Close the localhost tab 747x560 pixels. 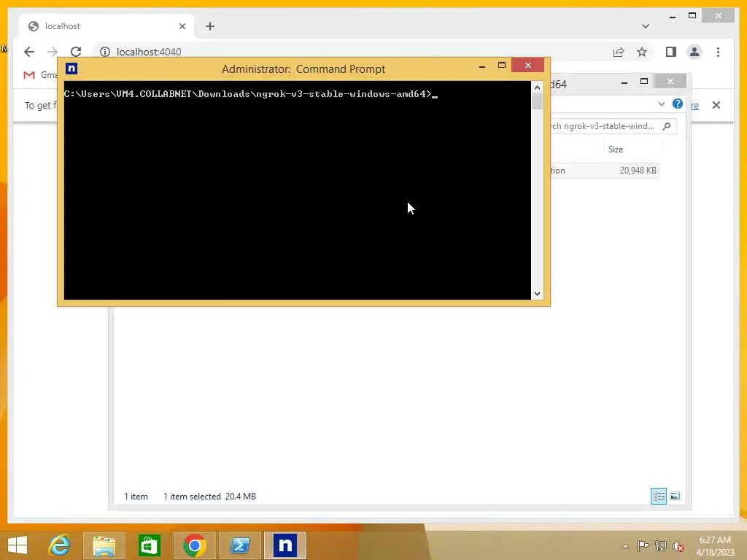point(182,26)
